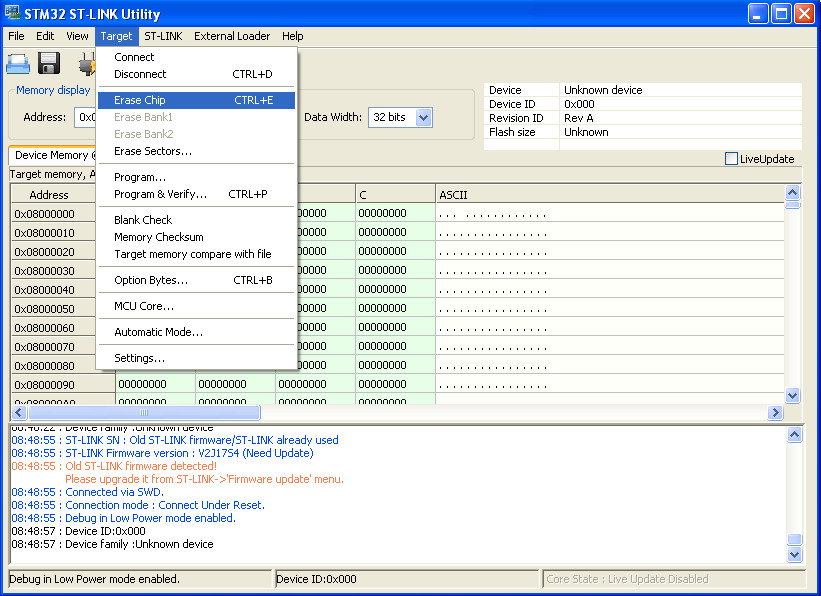821x596 pixels.
Task: Open MCU Core... from the menu
Action: [196, 306]
